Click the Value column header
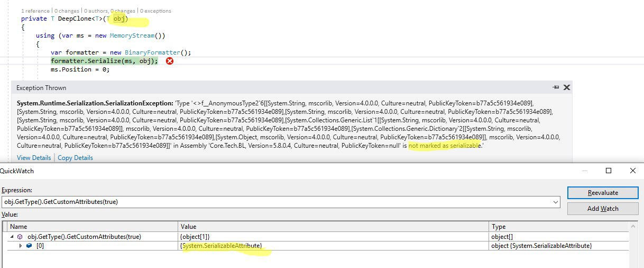This screenshot has width=644, height=268. coord(334,227)
